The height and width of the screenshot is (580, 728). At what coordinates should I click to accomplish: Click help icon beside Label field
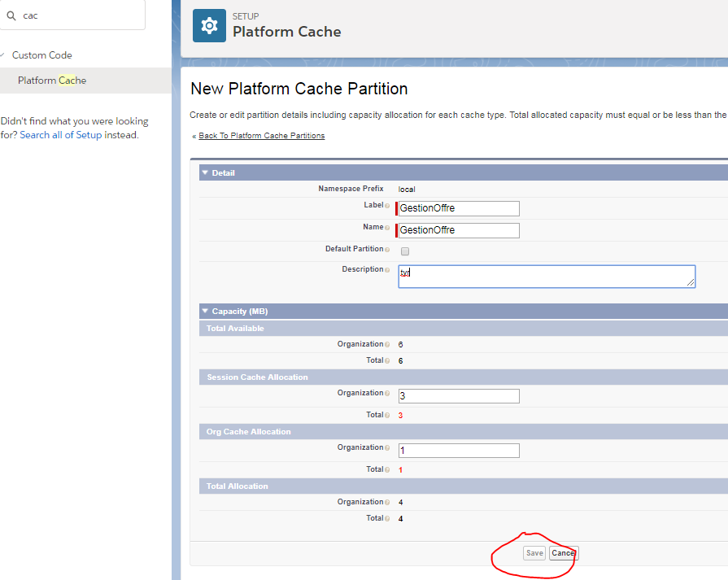(x=387, y=206)
